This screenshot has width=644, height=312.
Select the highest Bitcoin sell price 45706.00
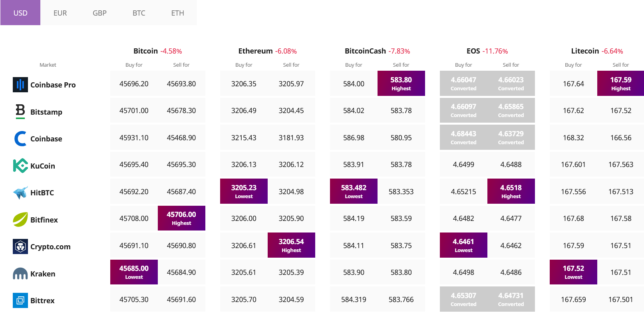(x=181, y=218)
